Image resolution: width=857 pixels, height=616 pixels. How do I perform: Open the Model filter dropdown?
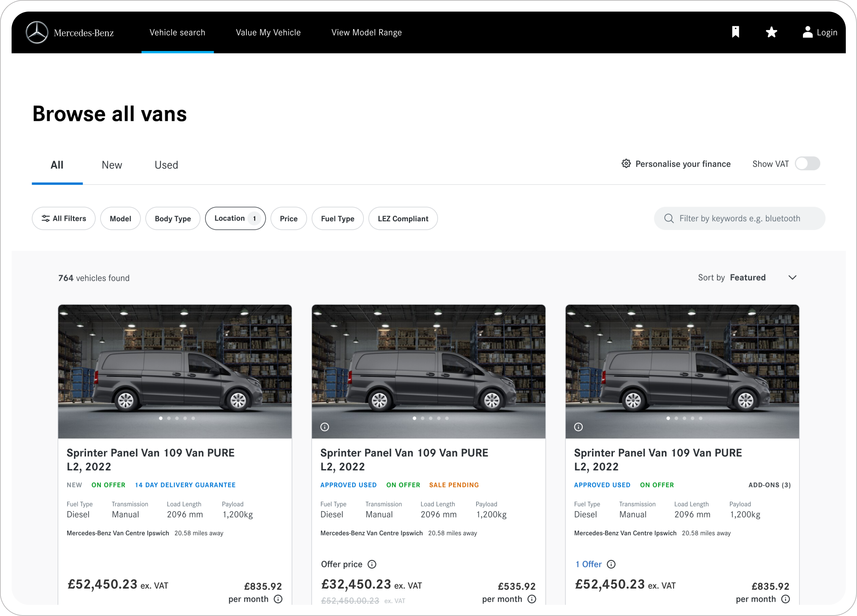coord(120,219)
